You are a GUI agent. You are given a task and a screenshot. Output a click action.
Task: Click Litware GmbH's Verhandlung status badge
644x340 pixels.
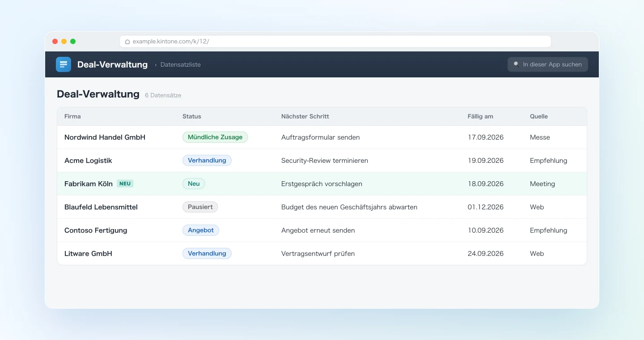207,254
